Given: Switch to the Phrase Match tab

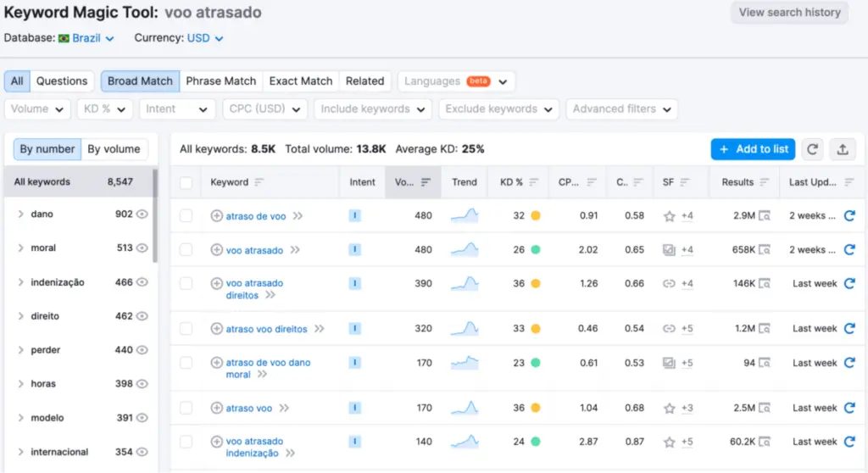Looking at the screenshot, I should 220,81.
